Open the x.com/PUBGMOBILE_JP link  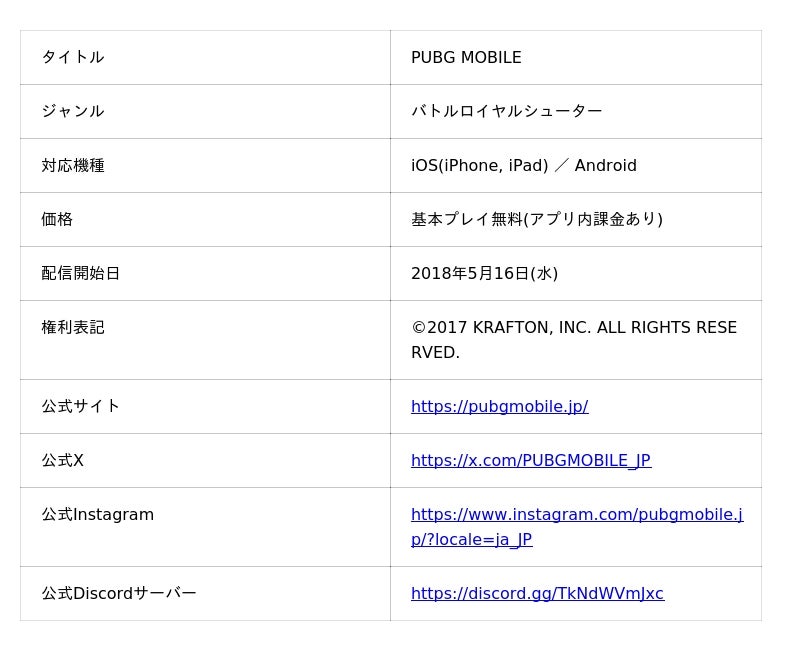(x=530, y=460)
